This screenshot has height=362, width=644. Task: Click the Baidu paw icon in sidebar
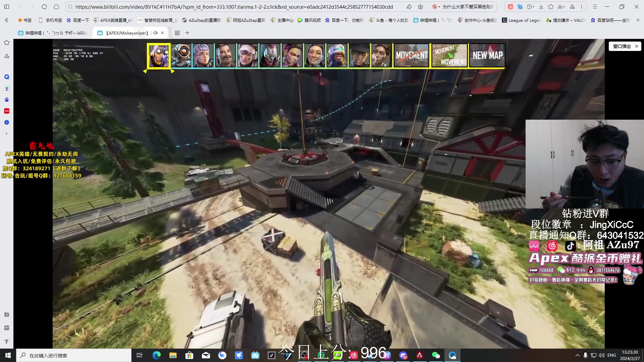(x=7, y=100)
